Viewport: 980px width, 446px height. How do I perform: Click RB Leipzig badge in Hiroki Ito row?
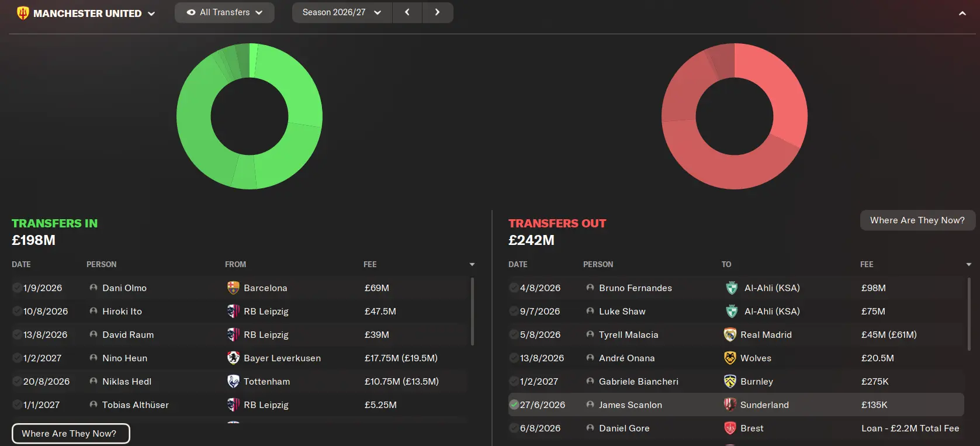point(233,311)
